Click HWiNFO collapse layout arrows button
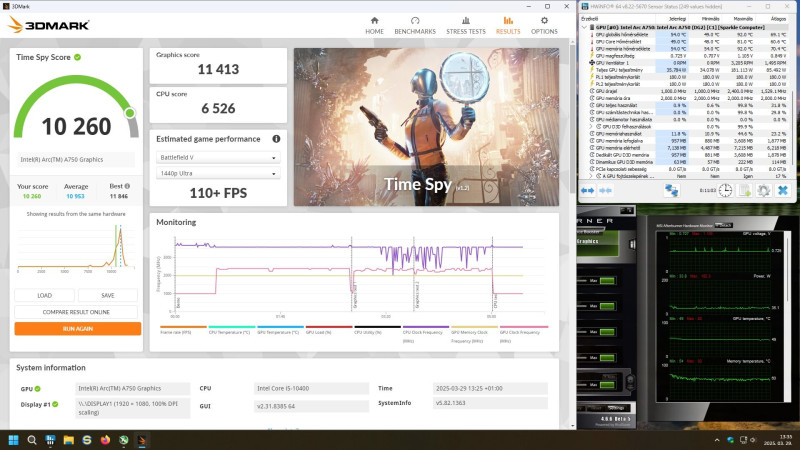The image size is (800, 450). click(x=606, y=190)
